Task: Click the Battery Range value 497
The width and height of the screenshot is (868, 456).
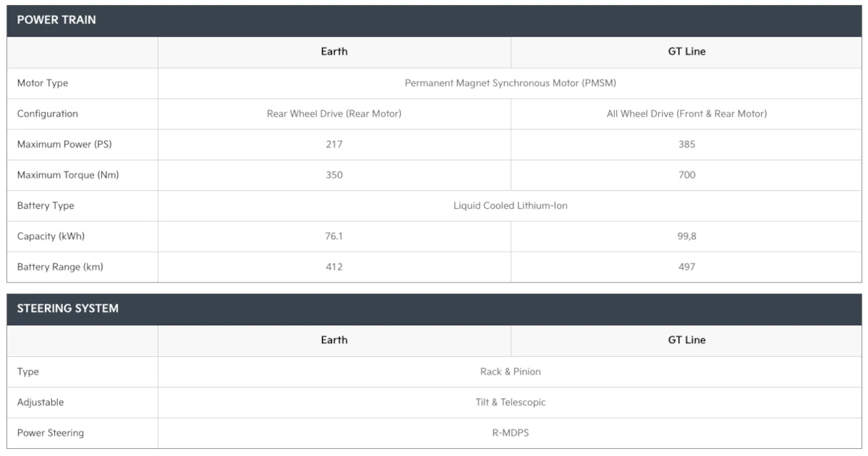Action: [x=686, y=267]
